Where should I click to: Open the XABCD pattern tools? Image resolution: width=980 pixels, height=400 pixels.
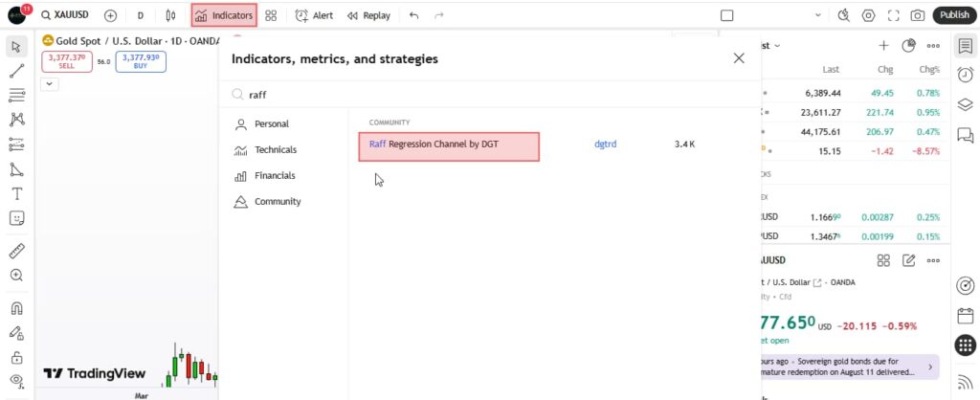tap(17, 120)
